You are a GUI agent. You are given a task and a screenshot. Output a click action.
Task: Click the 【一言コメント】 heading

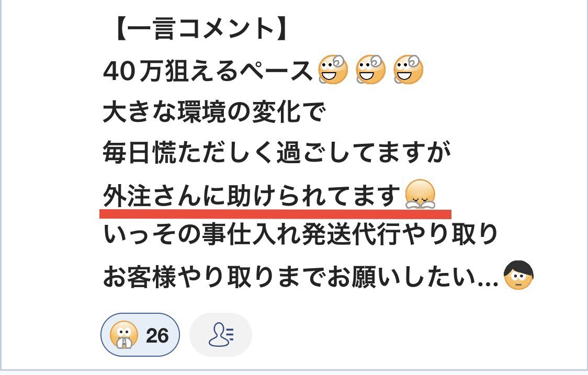click(200, 29)
